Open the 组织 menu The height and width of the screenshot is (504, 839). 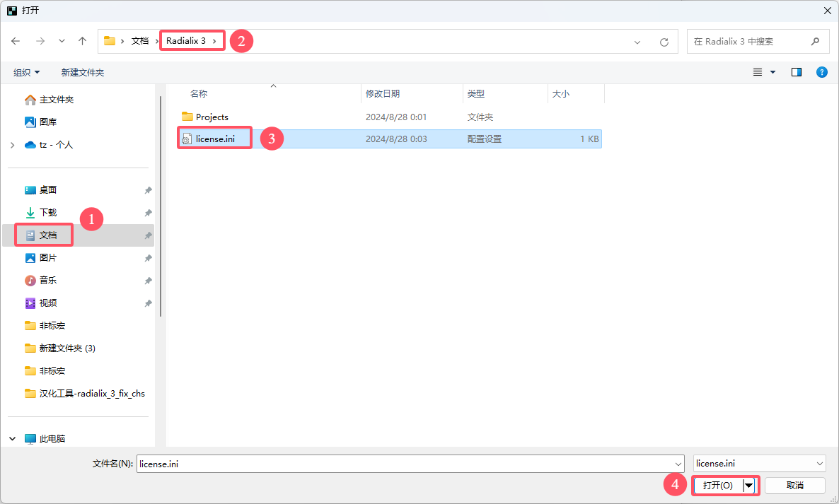pyautogui.click(x=26, y=73)
